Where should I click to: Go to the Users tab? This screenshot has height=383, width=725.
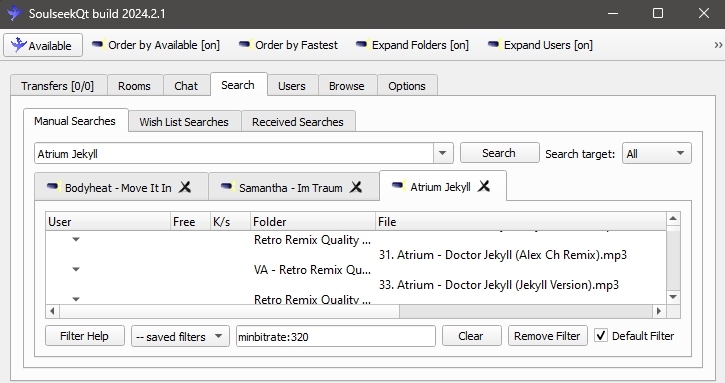coord(292,86)
